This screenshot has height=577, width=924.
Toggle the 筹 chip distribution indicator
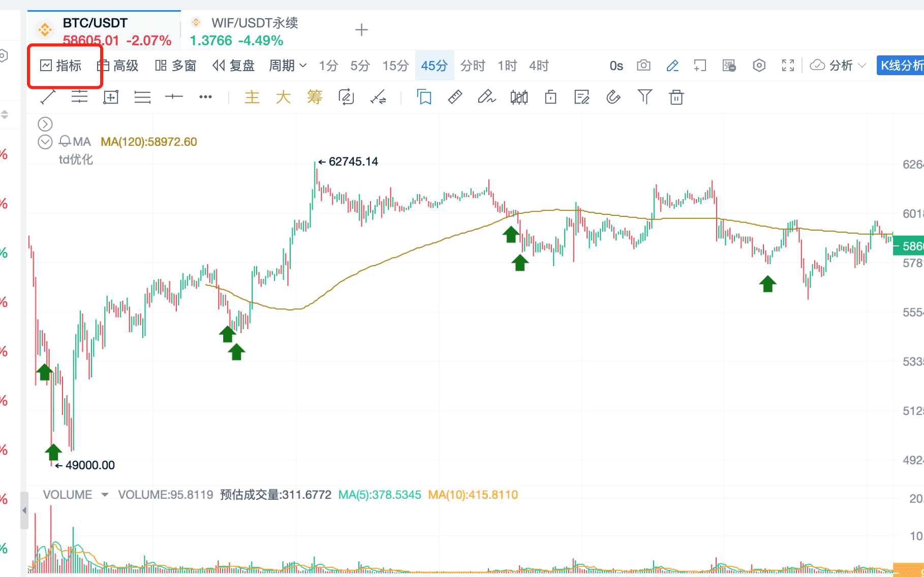(315, 97)
